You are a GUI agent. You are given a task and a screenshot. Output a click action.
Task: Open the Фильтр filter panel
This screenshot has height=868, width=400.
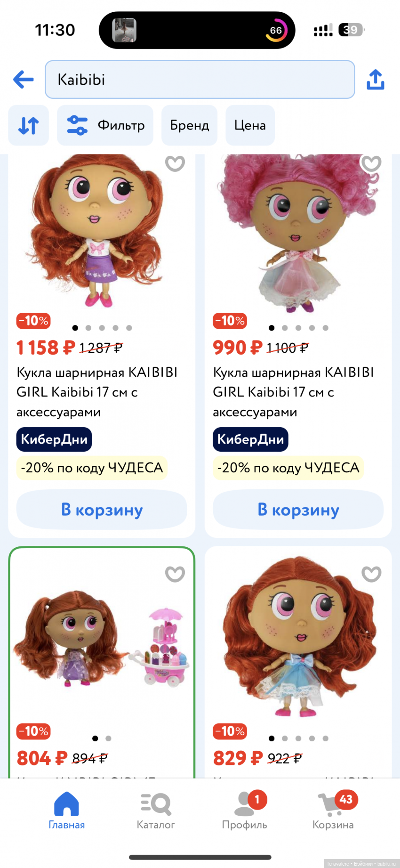(105, 125)
